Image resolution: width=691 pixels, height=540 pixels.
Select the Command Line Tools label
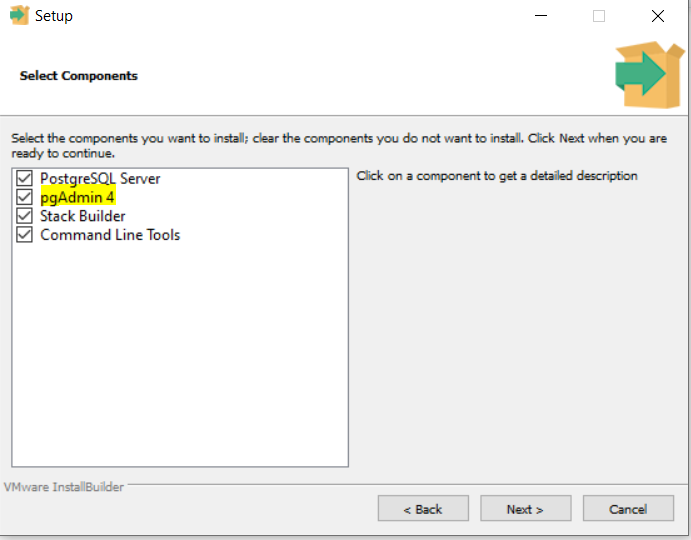click(x=110, y=235)
